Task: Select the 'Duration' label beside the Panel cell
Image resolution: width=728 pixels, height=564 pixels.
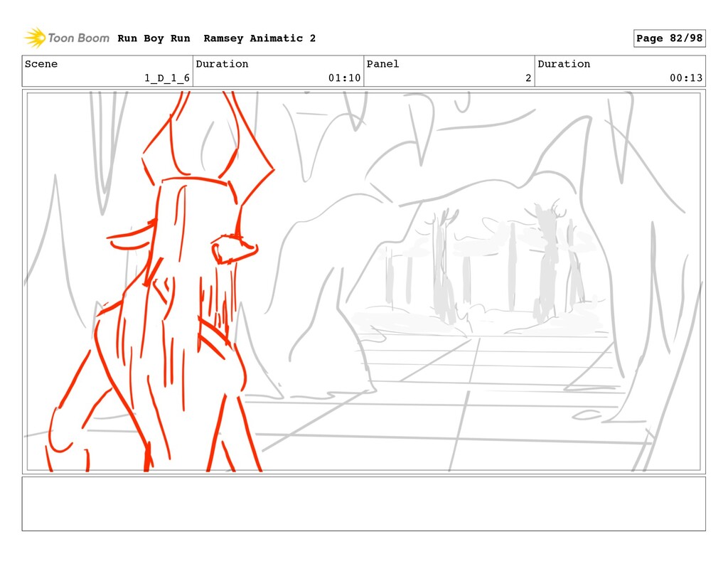Action: (x=564, y=64)
